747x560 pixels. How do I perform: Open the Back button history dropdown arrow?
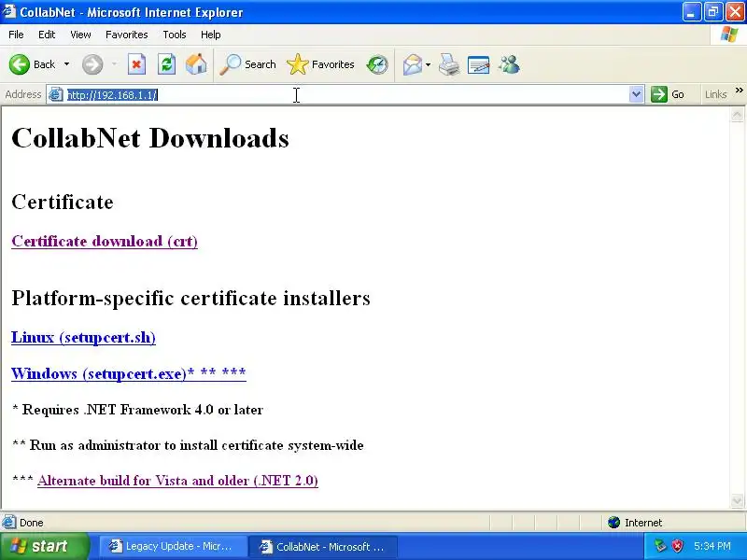click(66, 64)
